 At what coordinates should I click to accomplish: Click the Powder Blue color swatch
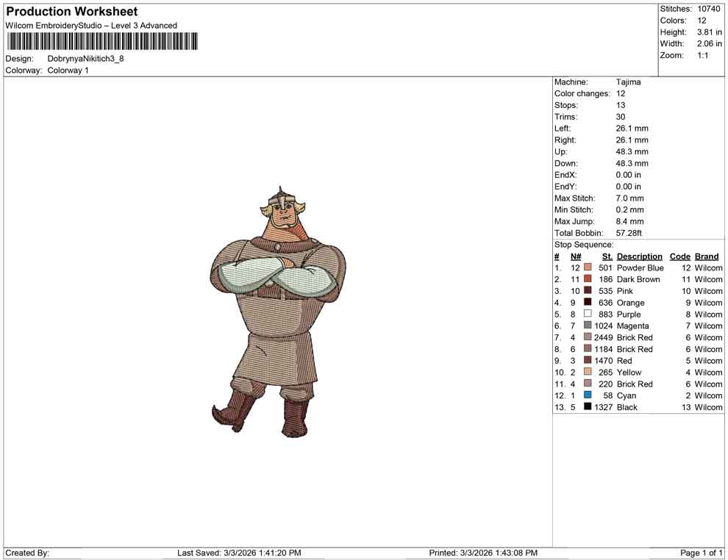[x=588, y=268]
